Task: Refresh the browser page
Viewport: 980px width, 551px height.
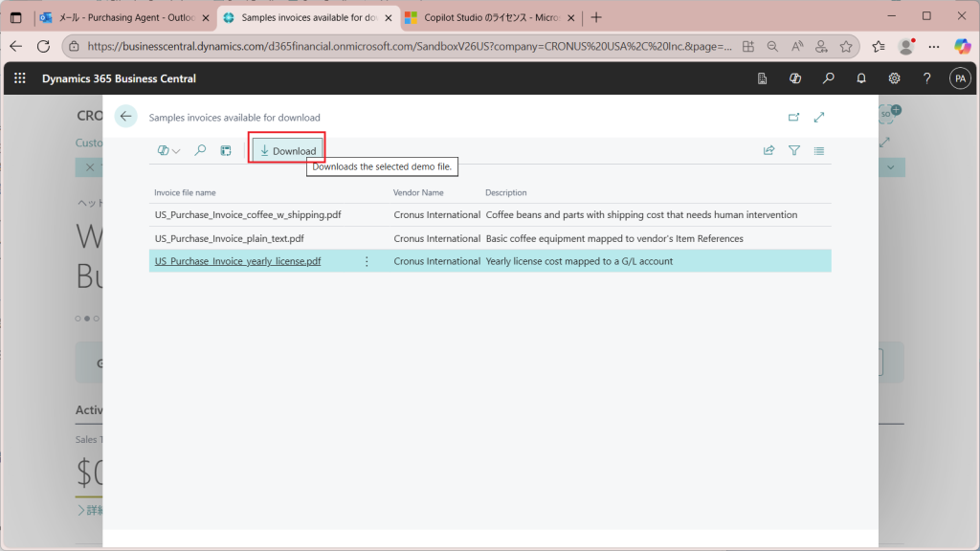Action: tap(43, 46)
